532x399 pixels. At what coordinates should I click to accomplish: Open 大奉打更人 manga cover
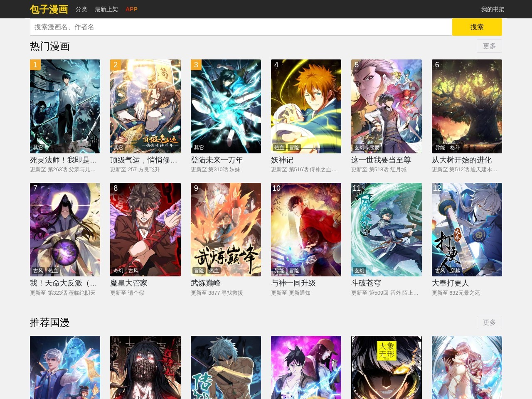click(x=467, y=229)
